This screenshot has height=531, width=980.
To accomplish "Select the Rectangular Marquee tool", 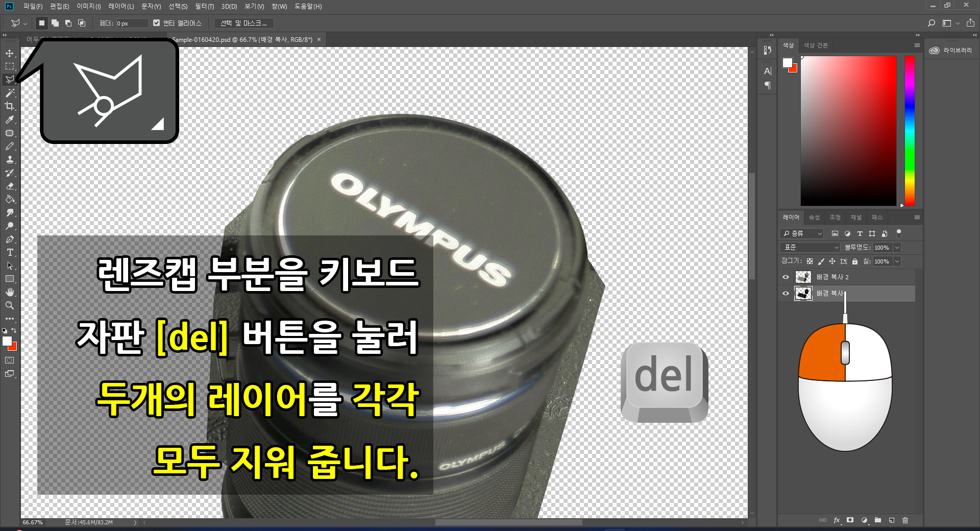I will click(x=10, y=66).
